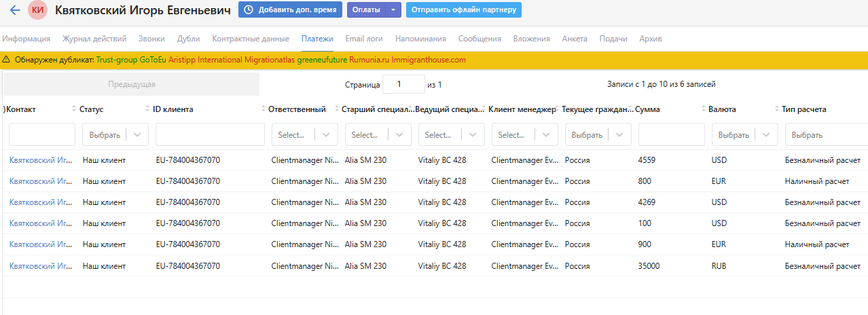Open the contact link in the 35000 RUB row
This screenshot has height=315, width=868.
coord(41,265)
